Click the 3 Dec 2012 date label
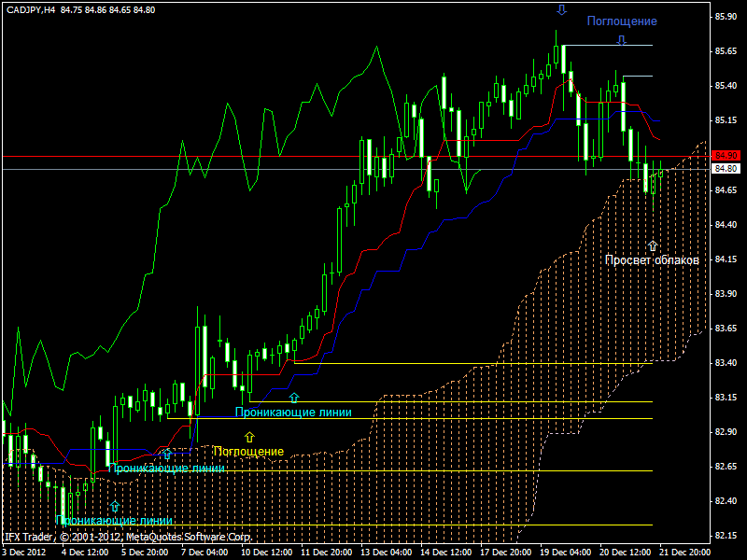747x560 pixels. click(x=25, y=552)
